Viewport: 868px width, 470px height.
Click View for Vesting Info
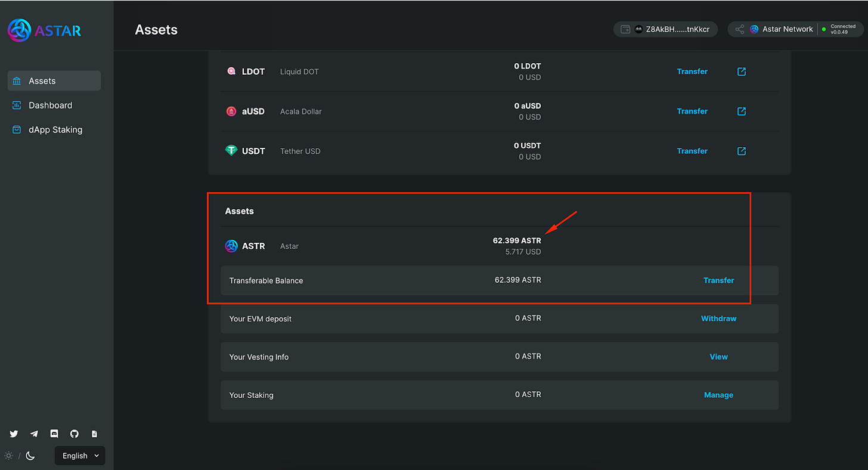718,357
